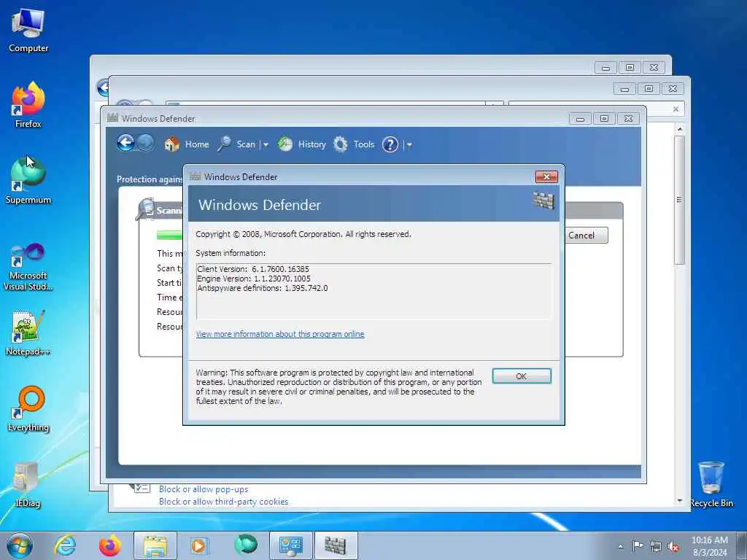Click the Home house icon
Image resolution: width=747 pixels, height=560 pixels.
172,144
